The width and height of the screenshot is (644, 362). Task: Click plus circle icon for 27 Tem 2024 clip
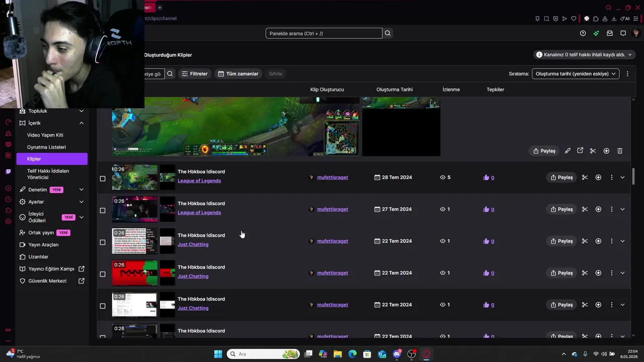click(598, 209)
